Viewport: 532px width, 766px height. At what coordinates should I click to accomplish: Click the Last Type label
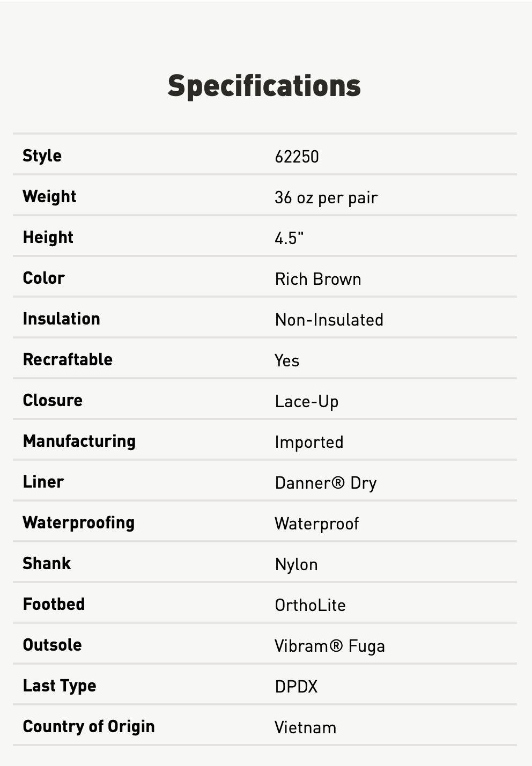[59, 686]
